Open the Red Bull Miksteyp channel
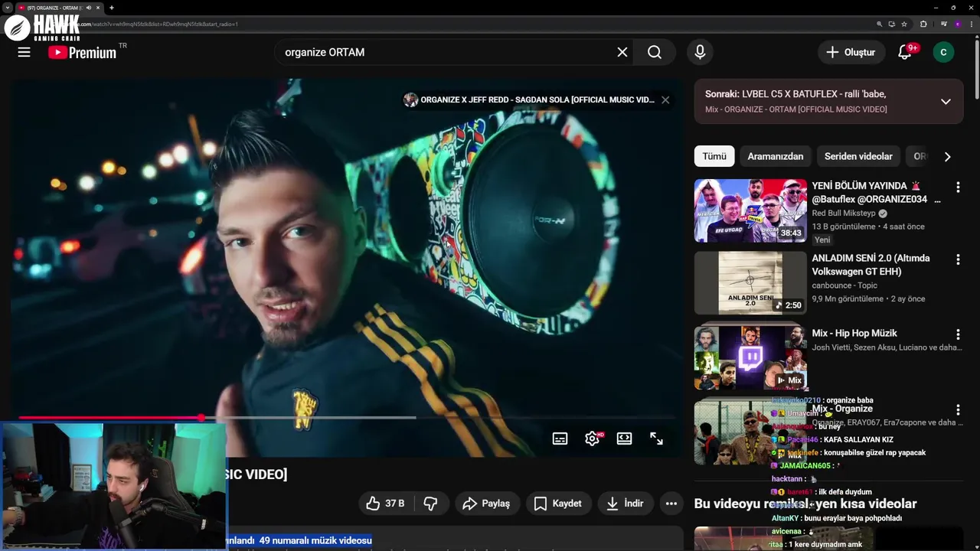 [843, 214]
